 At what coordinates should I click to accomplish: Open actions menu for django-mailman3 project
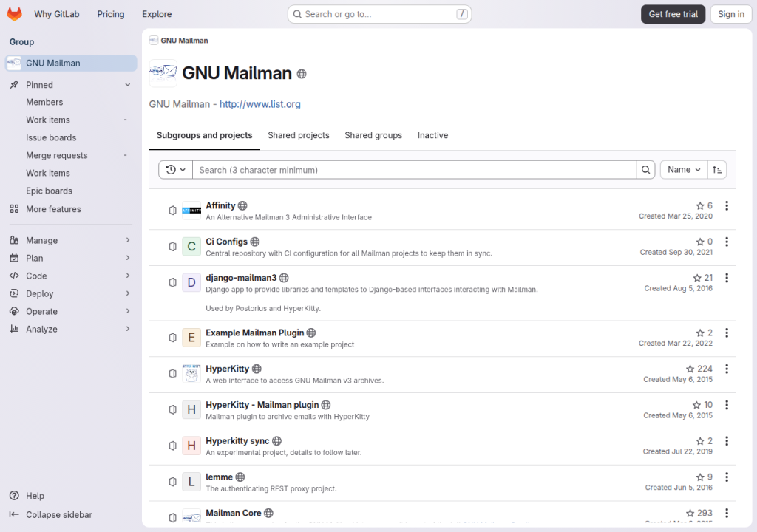tap(727, 278)
